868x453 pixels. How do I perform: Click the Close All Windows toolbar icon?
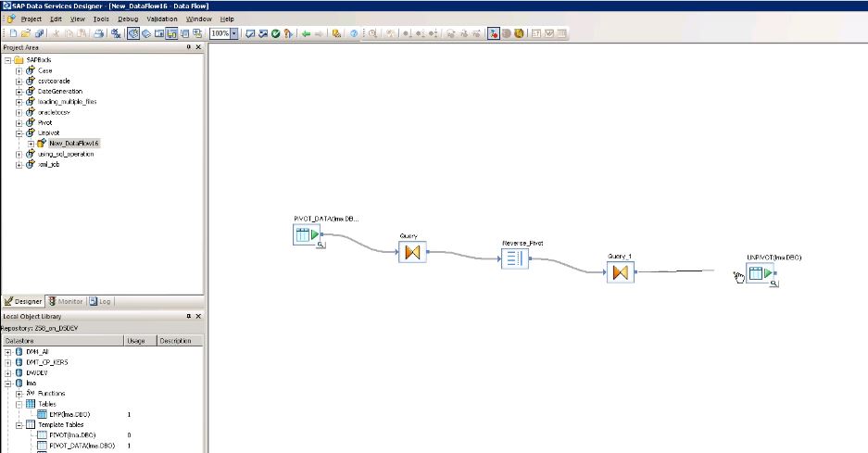pyautogui.click(x=115, y=33)
